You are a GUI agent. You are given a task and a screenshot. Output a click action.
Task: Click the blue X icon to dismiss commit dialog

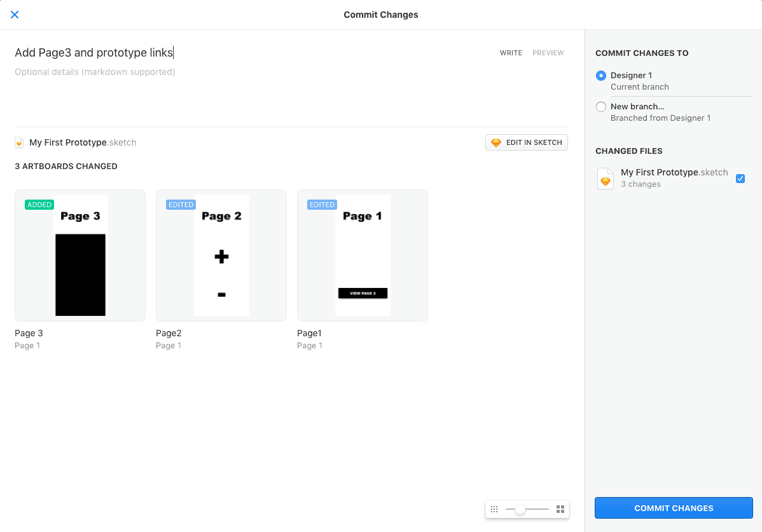(14, 14)
